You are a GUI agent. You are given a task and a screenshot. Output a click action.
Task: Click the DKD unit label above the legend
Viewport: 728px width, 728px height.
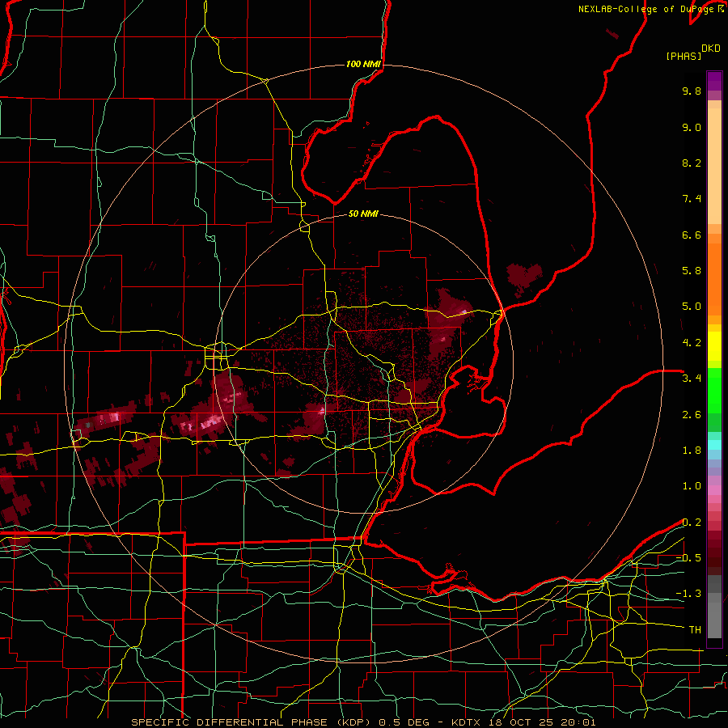[710, 49]
